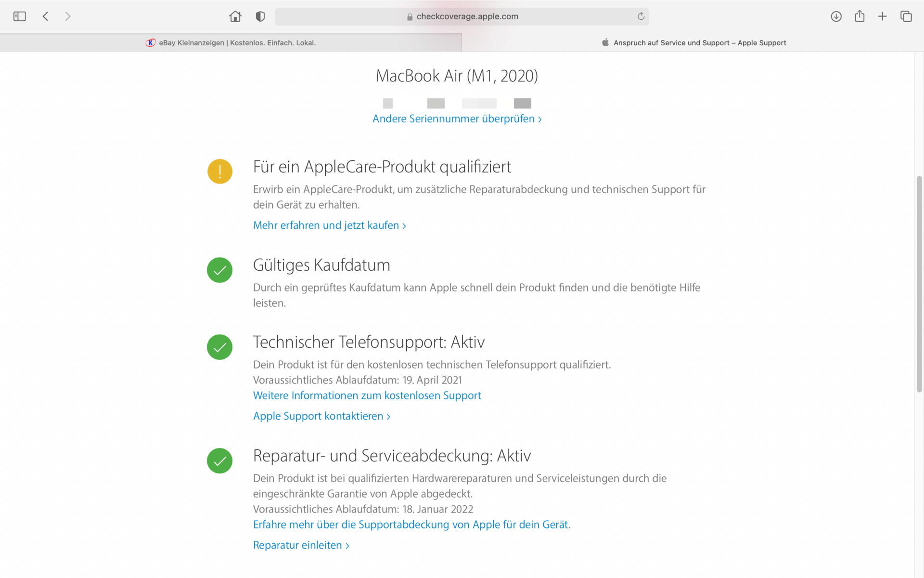924x578 pixels.
Task: Click the page's vertical scrollbar thumb
Action: (919, 284)
